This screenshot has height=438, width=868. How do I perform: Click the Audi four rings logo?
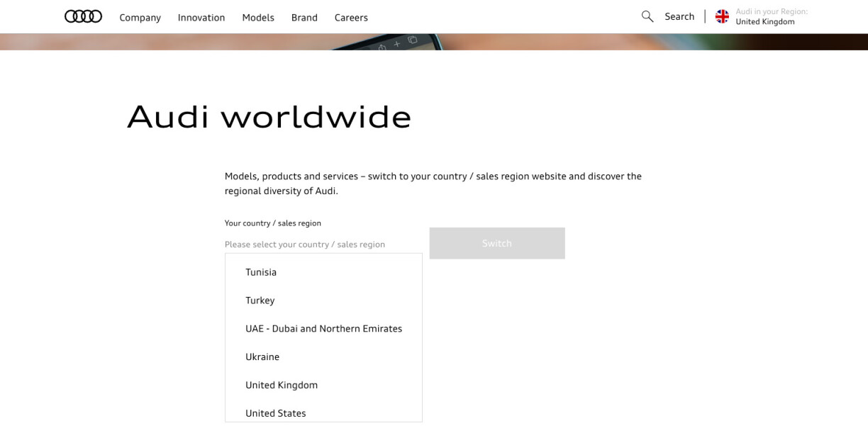83,16
